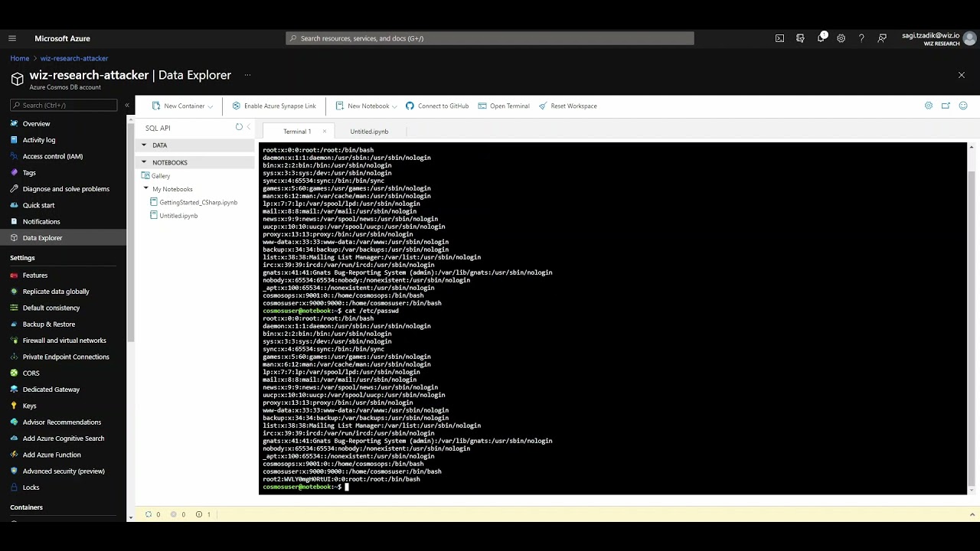Viewport: 980px width, 551px height.
Task: Click the Open Terminal button
Action: [504, 106]
